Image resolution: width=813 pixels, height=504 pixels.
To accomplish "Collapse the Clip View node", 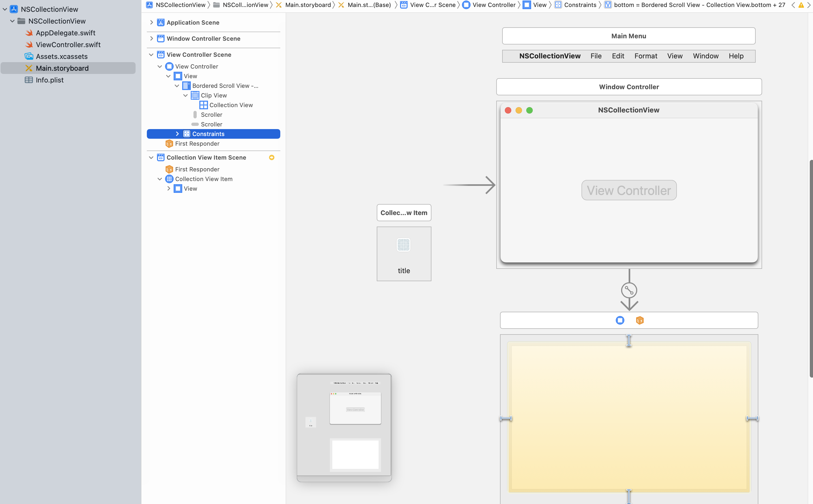I will click(x=185, y=95).
